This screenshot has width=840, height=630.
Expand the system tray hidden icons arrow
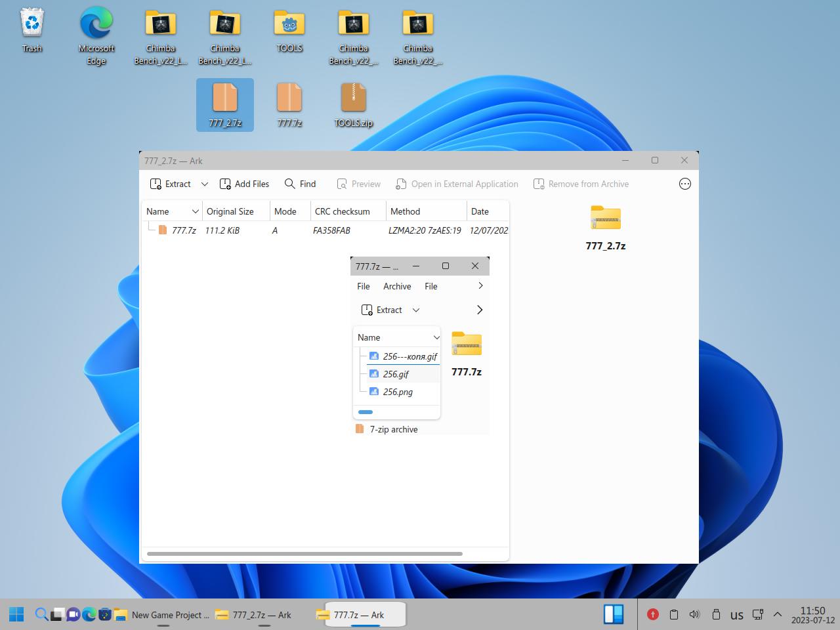[x=778, y=614]
